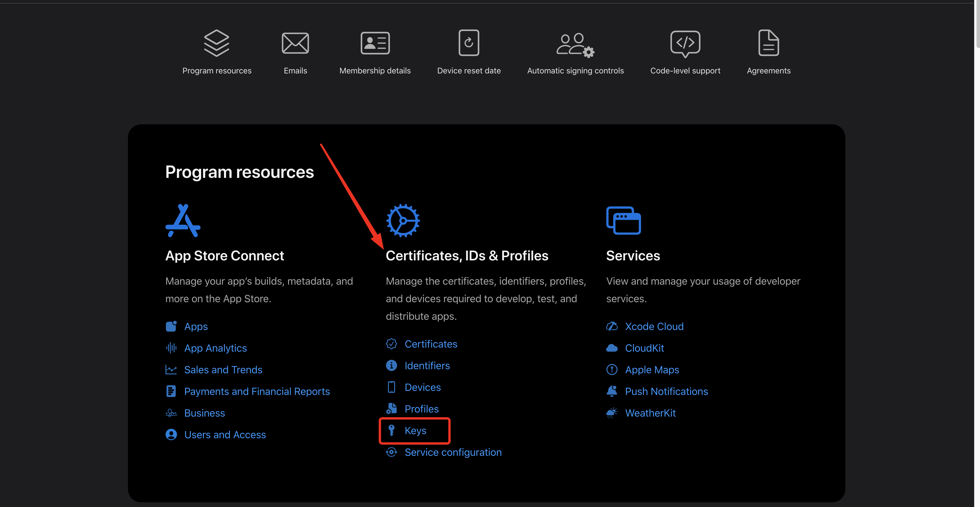Go to Users and Access
The height and width of the screenshot is (507, 980).
(x=225, y=434)
